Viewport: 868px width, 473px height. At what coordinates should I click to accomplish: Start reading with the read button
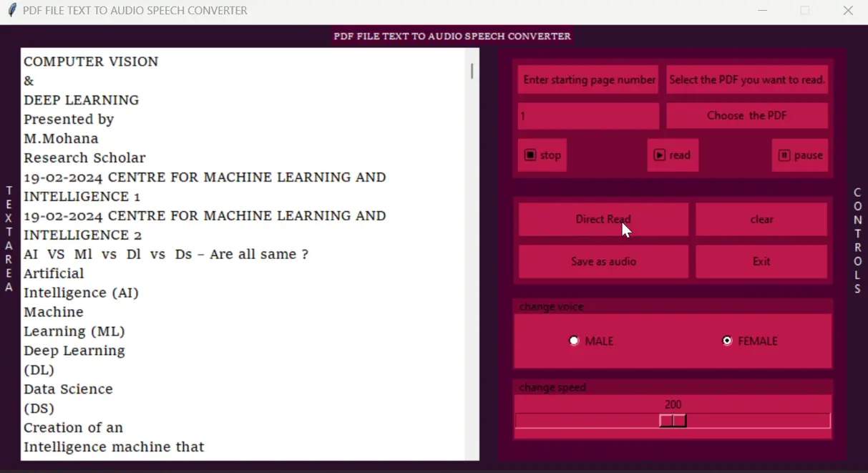pos(673,155)
